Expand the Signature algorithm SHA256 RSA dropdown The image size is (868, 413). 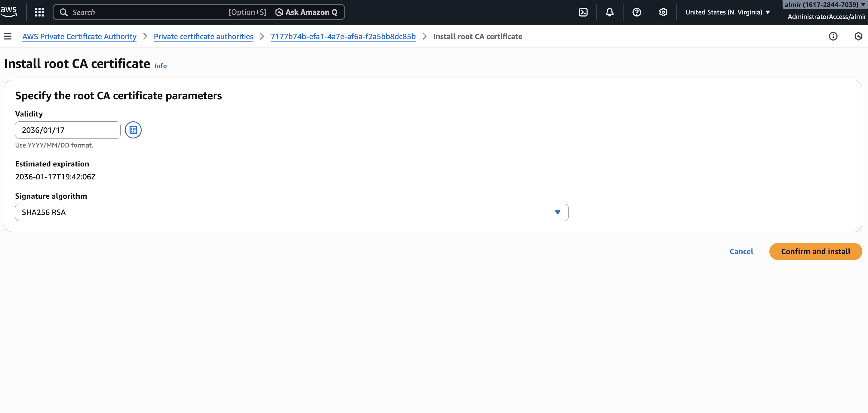[x=291, y=212]
